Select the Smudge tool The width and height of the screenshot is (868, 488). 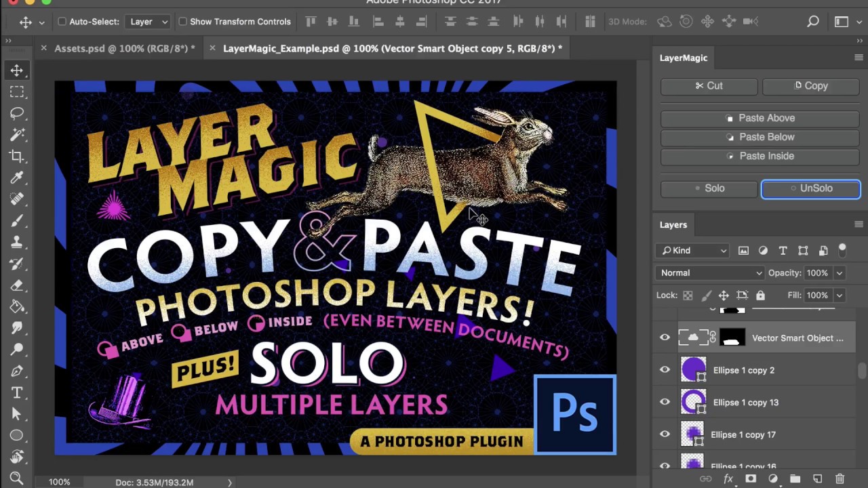click(x=17, y=328)
